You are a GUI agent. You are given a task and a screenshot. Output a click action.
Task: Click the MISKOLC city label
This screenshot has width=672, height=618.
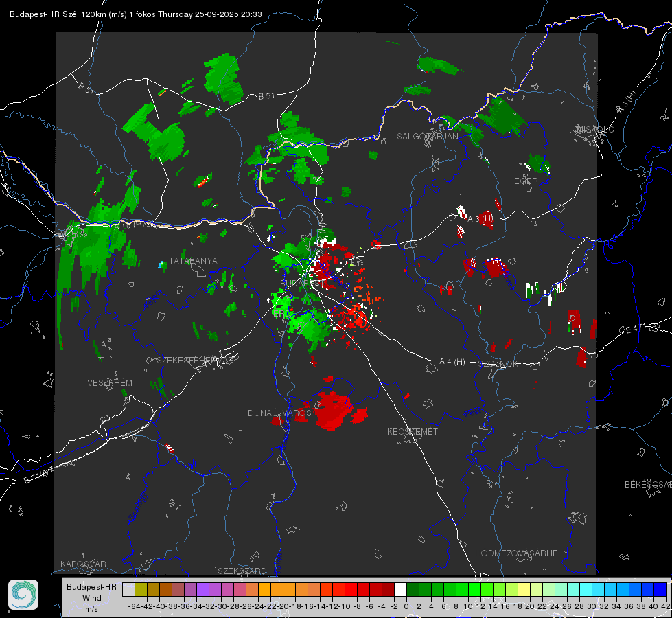tap(595, 130)
